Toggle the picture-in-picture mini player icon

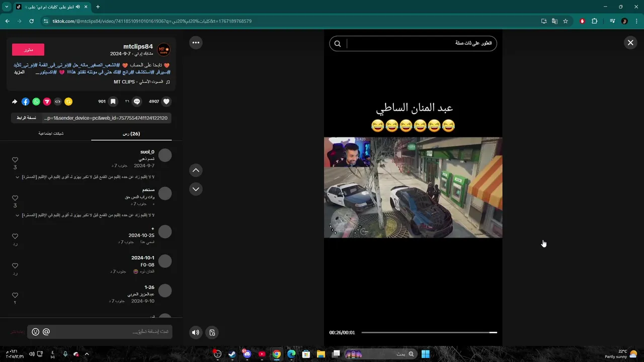(x=212, y=332)
